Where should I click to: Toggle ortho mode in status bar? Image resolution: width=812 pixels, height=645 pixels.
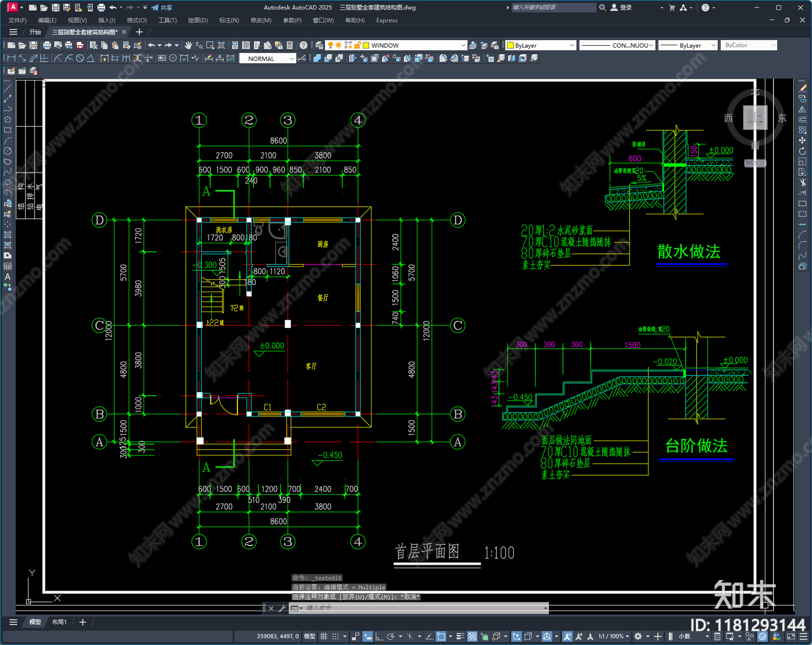(x=379, y=636)
